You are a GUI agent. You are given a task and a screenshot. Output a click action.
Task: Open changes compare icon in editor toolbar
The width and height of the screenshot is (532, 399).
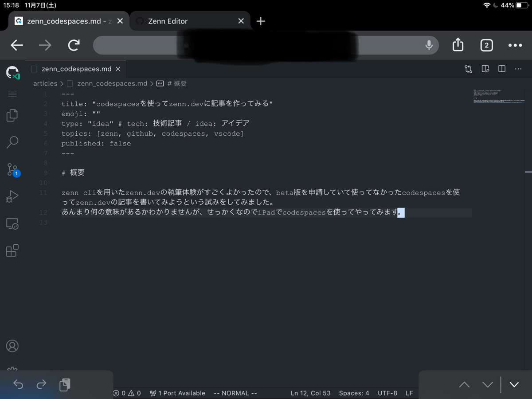coord(469,69)
